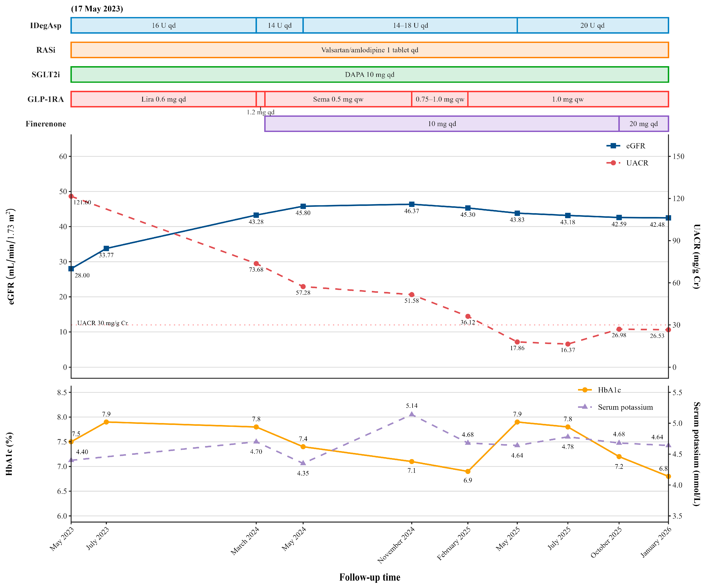Click the Finerenone row label

46,124
